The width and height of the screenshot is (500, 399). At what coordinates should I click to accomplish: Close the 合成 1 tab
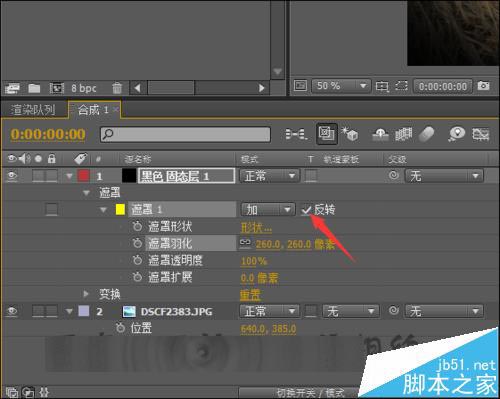pos(115,109)
